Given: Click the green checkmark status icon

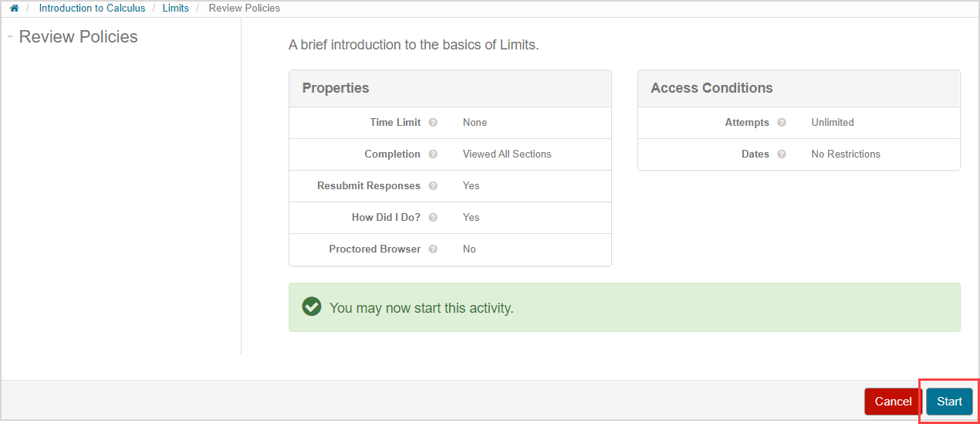Looking at the screenshot, I should [x=312, y=307].
